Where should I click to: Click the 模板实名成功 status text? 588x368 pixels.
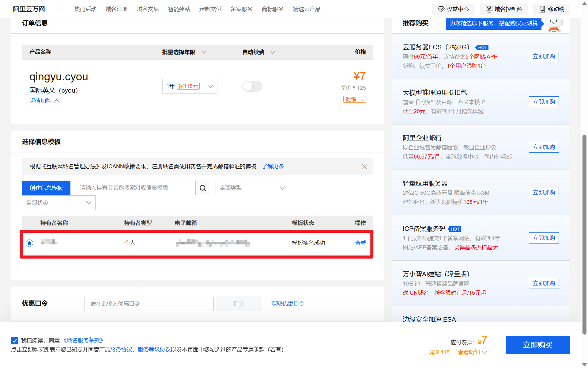coord(308,243)
